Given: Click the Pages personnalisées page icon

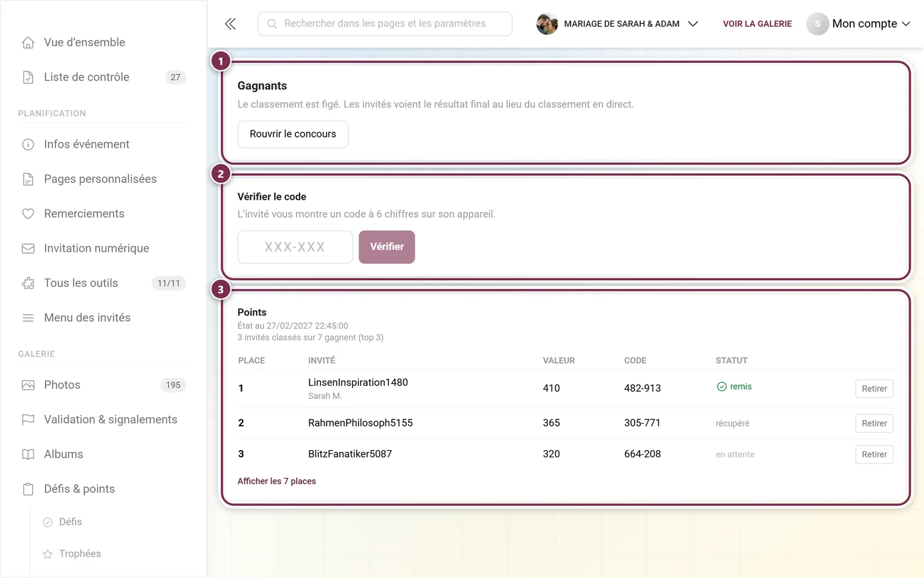Looking at the screenshot, I should [x=28, y=179].
